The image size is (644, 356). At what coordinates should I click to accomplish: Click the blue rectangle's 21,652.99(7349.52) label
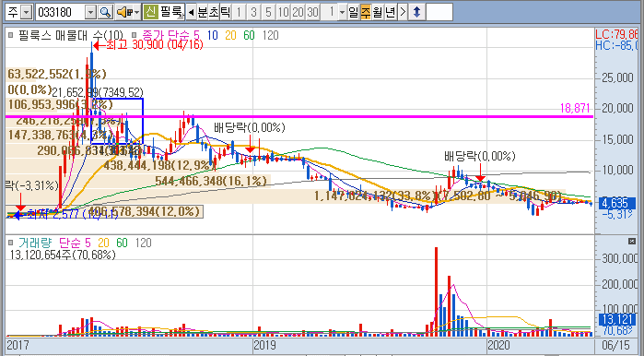click(98, 92)
